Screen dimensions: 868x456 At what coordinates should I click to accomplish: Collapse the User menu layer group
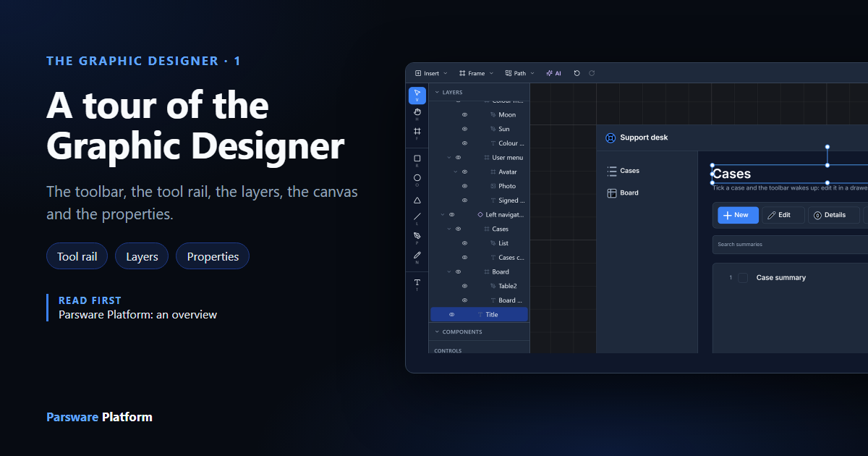(x=449, y=158)
